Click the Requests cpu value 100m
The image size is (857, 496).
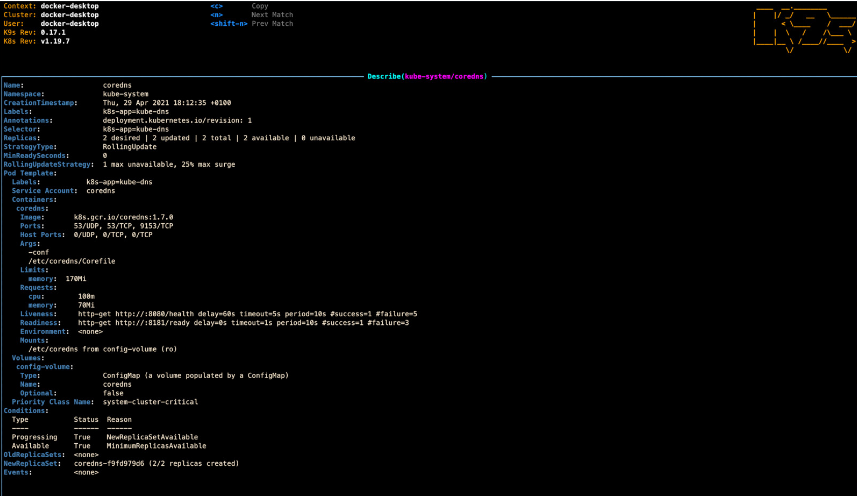tap(86, 296)
